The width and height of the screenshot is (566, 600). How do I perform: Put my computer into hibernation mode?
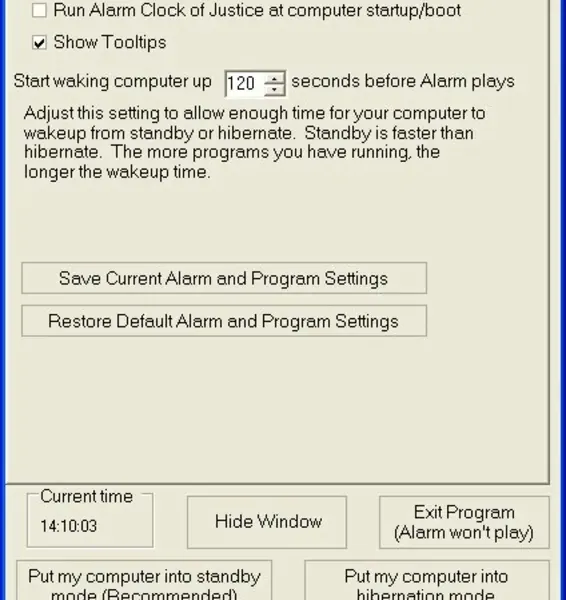(427, 580)
